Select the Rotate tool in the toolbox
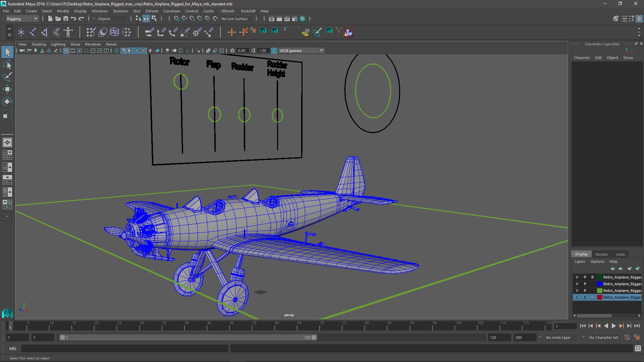This screenshot has width=644, height=362. click(7, 102)
